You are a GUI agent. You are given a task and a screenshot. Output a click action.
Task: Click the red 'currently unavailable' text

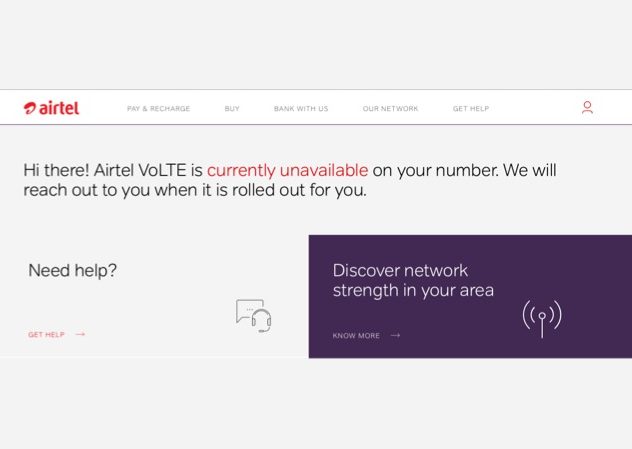[287, 170]
